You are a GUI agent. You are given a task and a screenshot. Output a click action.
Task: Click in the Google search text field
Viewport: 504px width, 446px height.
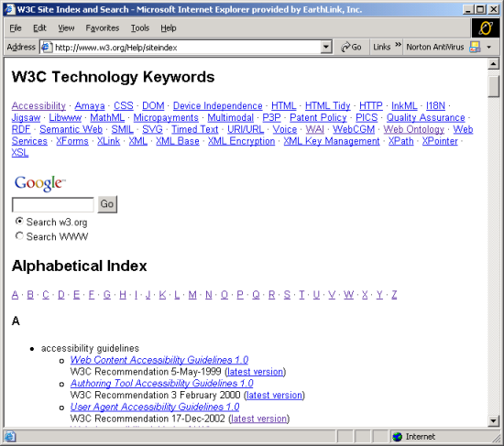[x=53, y=205]
